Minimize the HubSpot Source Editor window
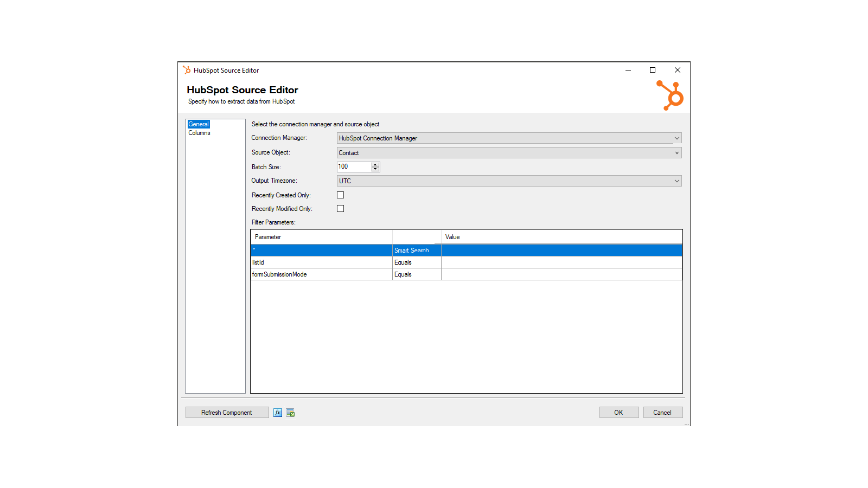The height and width of the screenshot is (488, 868). coord(628,70)
